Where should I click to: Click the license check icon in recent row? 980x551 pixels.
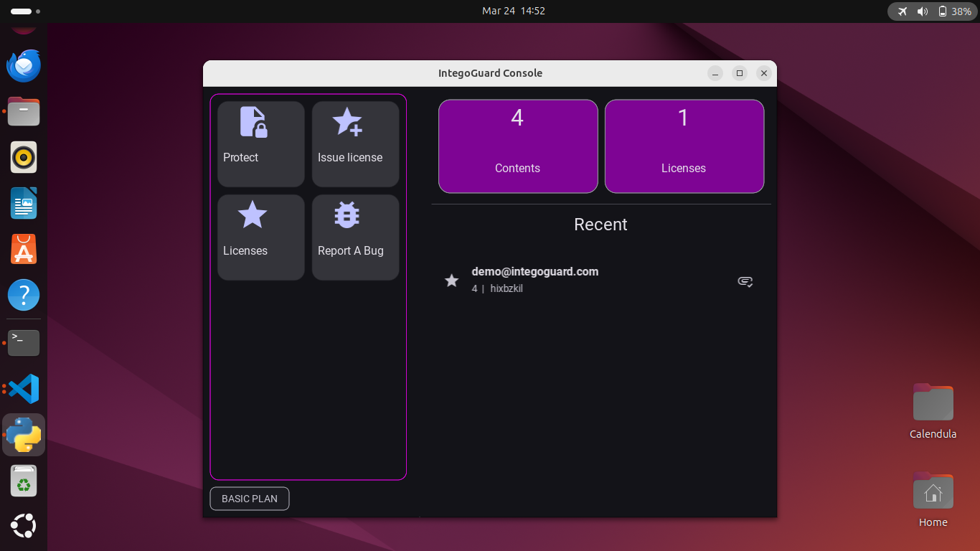(745, 281)
